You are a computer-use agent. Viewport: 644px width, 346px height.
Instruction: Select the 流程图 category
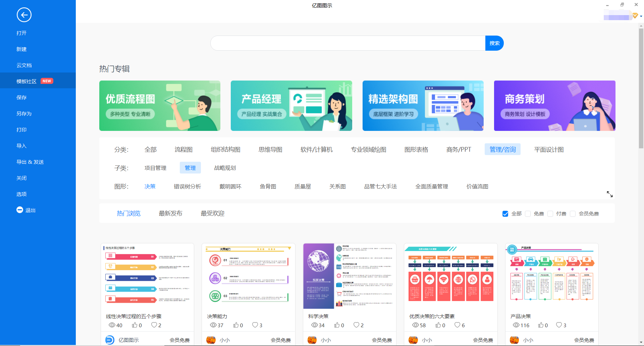(x=183, y=149)
